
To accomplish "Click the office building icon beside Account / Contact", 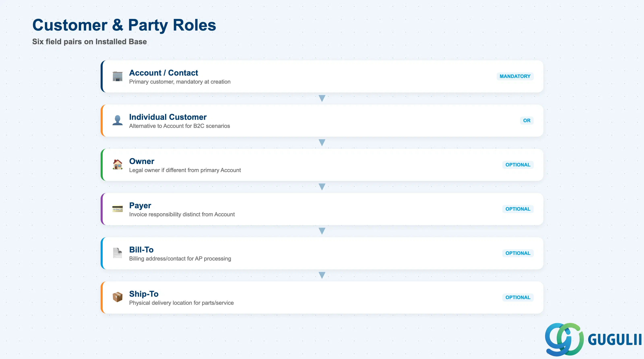I will pyautogui.click(x=118, y=76).
